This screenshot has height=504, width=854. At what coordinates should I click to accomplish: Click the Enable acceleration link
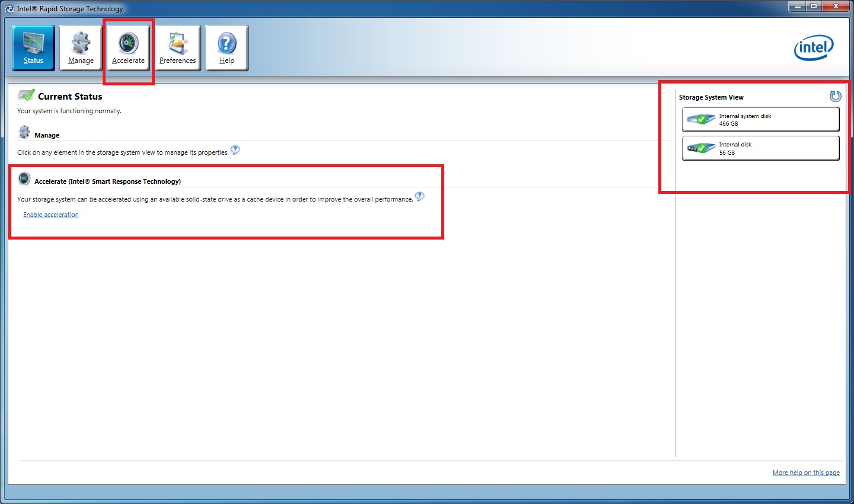pos(51,215)
